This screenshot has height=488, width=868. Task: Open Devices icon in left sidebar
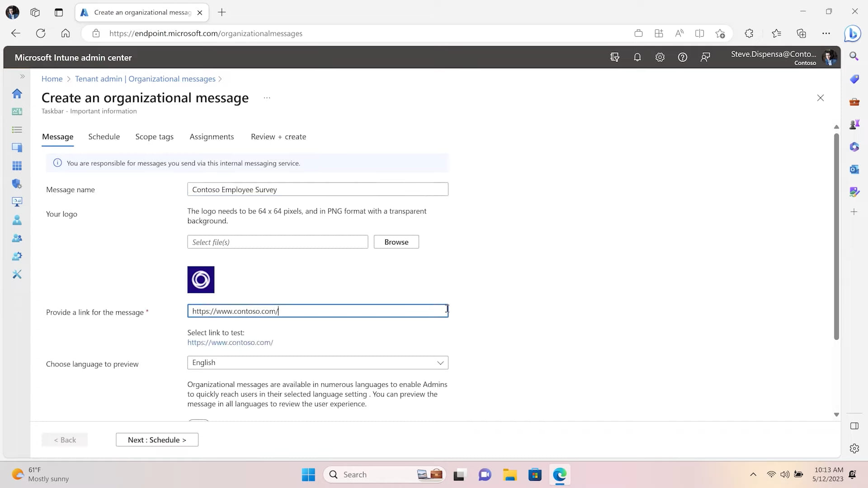click(17, 148)
